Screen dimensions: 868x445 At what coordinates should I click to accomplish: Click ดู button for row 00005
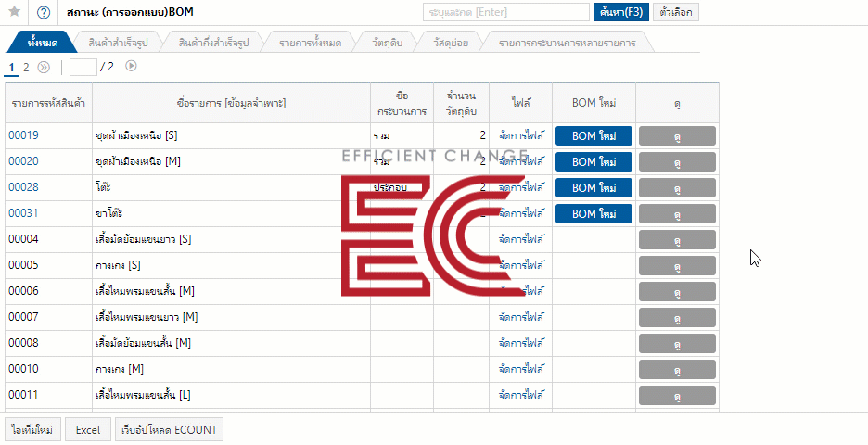click(x=677, y=266)
